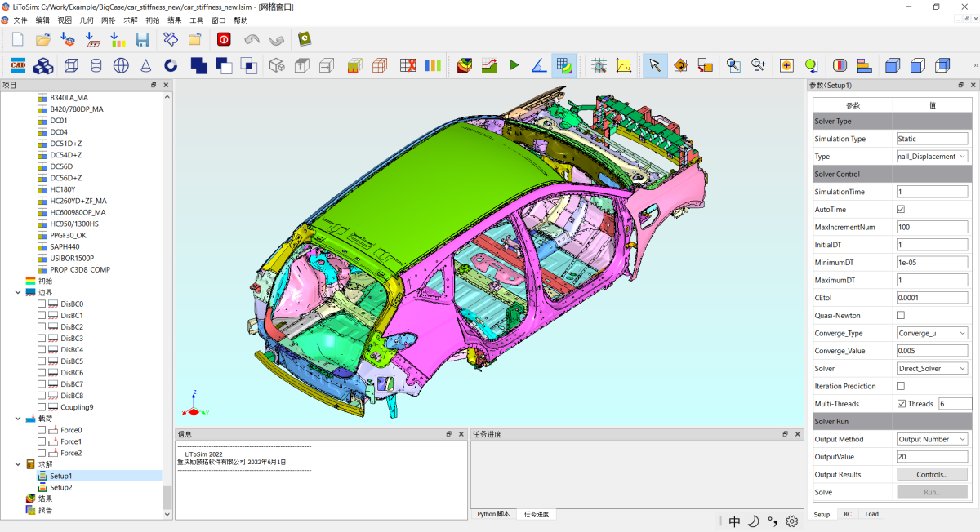
Task: Enable the Quasi-Newton checkbox
Action: [x=901, y=315]
